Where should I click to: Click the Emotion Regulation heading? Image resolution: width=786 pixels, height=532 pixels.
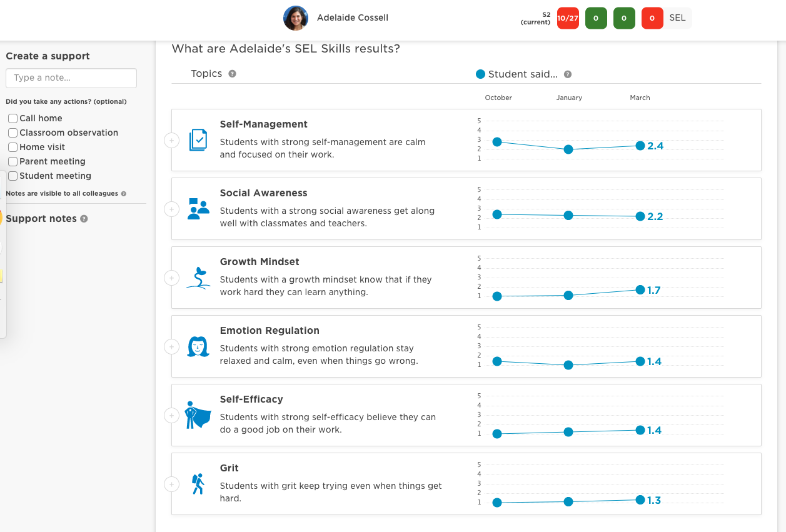[270, 331]
